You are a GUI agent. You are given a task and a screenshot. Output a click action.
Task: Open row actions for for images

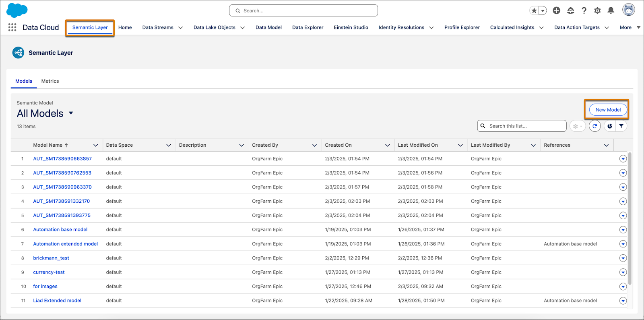623,287
